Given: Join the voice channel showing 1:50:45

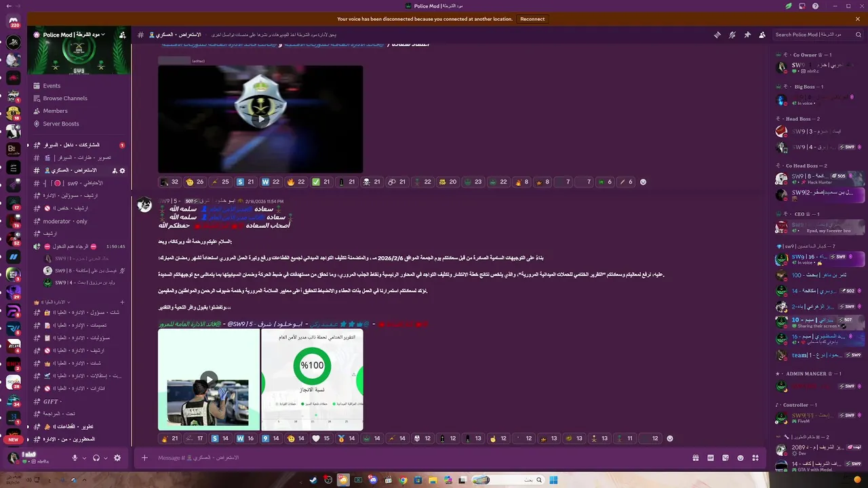Looking at the screenshot, I should pyautogui.click(x=80, y=247).
